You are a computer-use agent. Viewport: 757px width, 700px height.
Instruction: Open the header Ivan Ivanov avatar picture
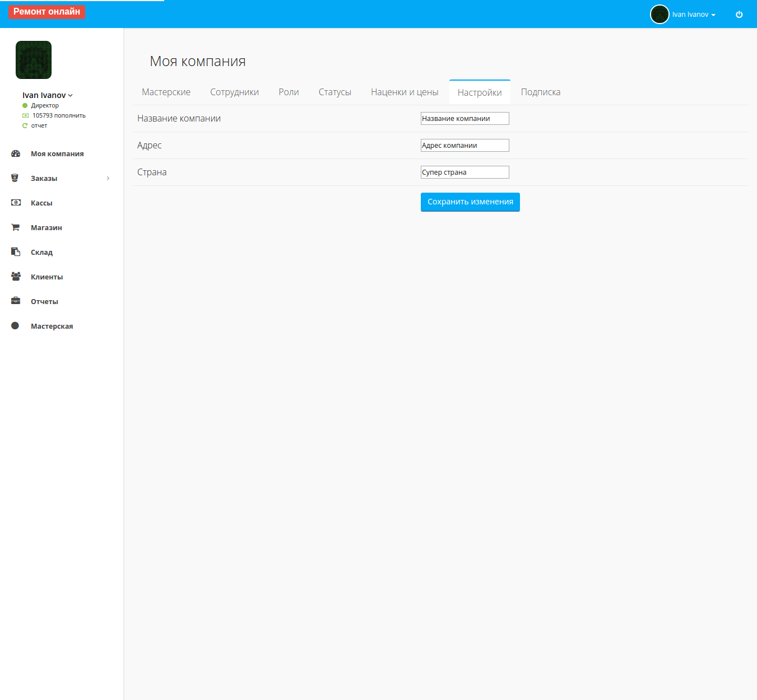pyautogui.click(x=660, y=14)
